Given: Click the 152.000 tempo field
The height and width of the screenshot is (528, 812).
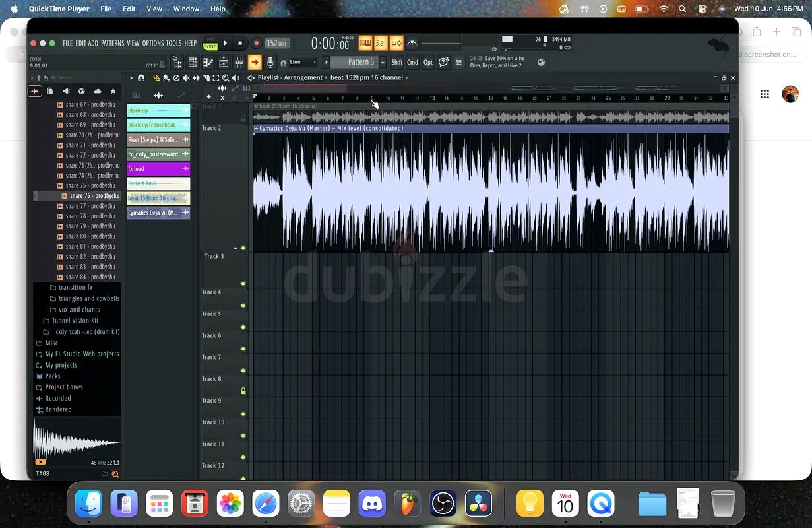Looking at the screenshot, I should tap(277, 44).
